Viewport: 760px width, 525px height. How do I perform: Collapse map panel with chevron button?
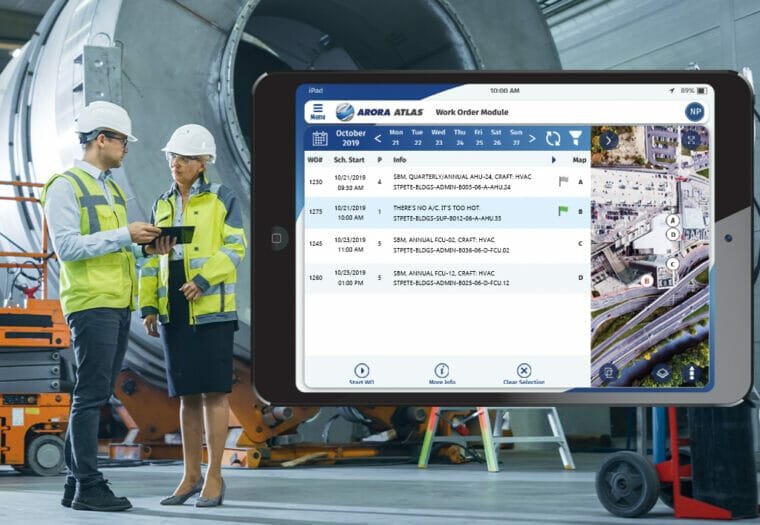click(x=608, y=141)
